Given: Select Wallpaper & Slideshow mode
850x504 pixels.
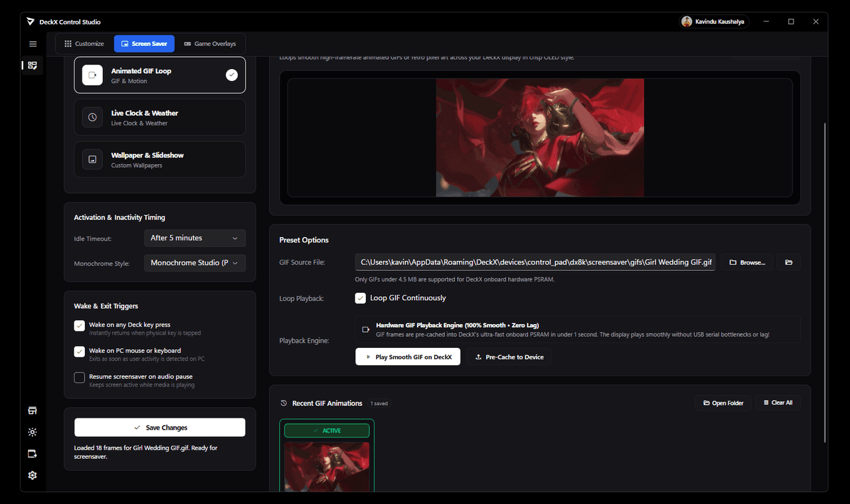Looking at the screenshot, I should [160, 159].
